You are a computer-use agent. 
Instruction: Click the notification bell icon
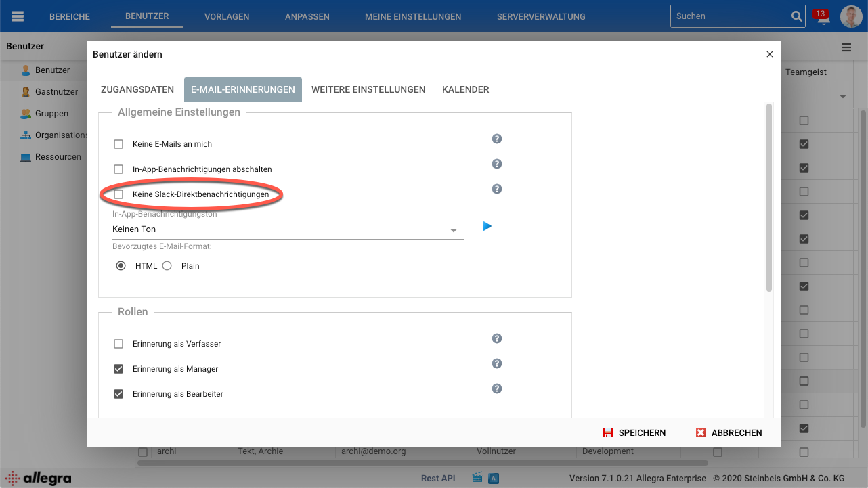point(823,18)
